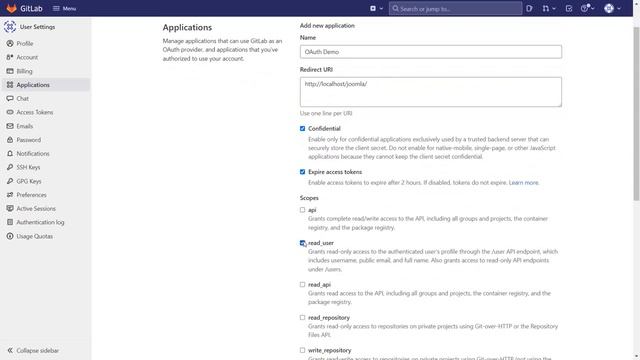The width and height of the screenshot is (640, 360).
Task: Collapse sidebar button at bottom
Action: click(x=33, y=351)
